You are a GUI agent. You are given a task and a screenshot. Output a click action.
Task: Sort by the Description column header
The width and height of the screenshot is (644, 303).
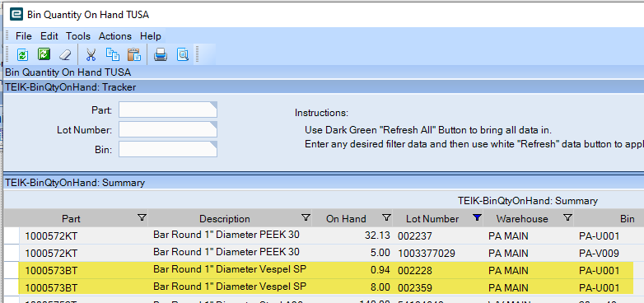coord(224,219)
